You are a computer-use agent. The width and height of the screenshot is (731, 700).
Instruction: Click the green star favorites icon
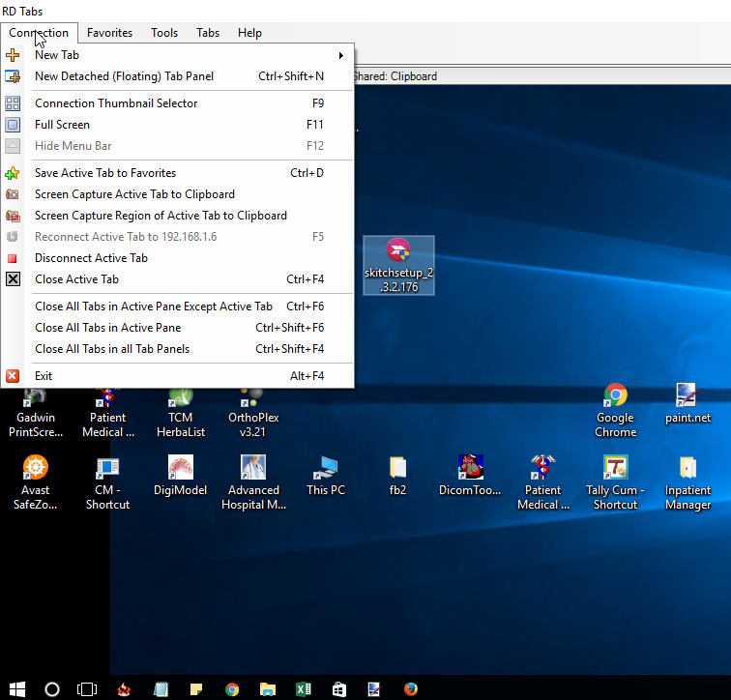[x=13, y=173]
